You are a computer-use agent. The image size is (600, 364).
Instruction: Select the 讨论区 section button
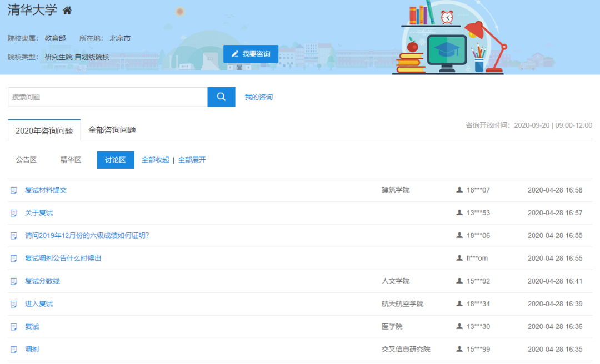pos(116,160)
